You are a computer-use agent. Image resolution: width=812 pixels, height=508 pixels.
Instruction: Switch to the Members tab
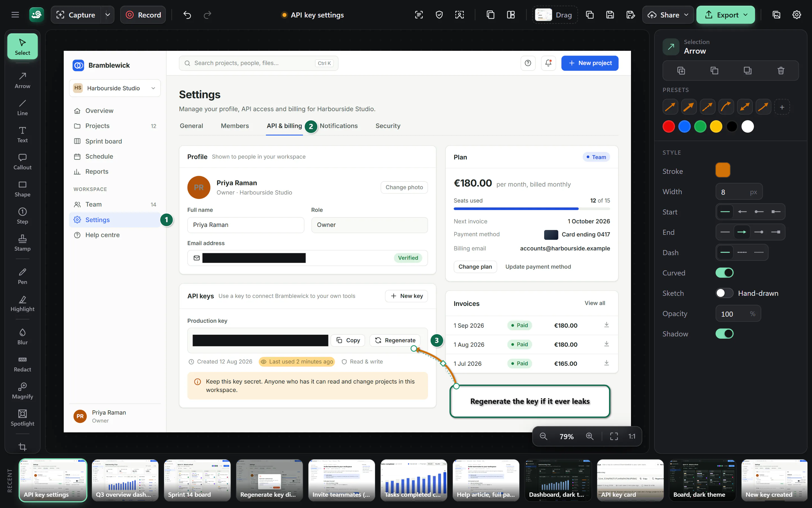(235, 126)
